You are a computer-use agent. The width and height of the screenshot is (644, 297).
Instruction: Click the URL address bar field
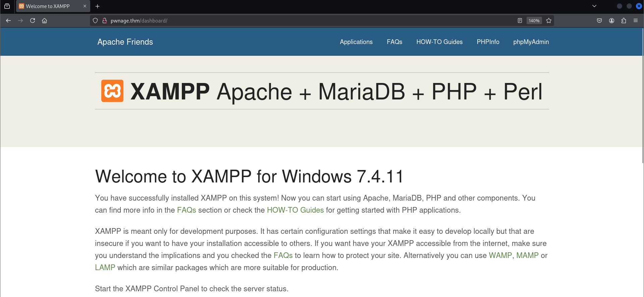click(302, 20)
